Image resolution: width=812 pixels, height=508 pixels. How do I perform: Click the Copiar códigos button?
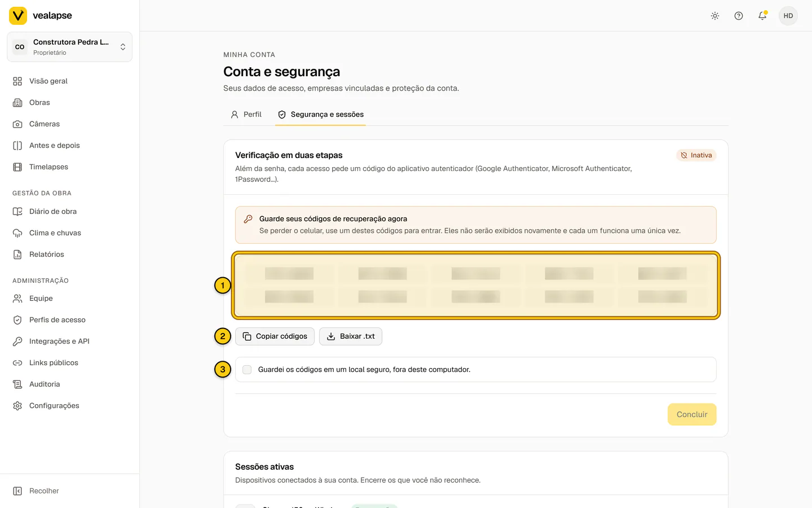(x=275, y=336)
